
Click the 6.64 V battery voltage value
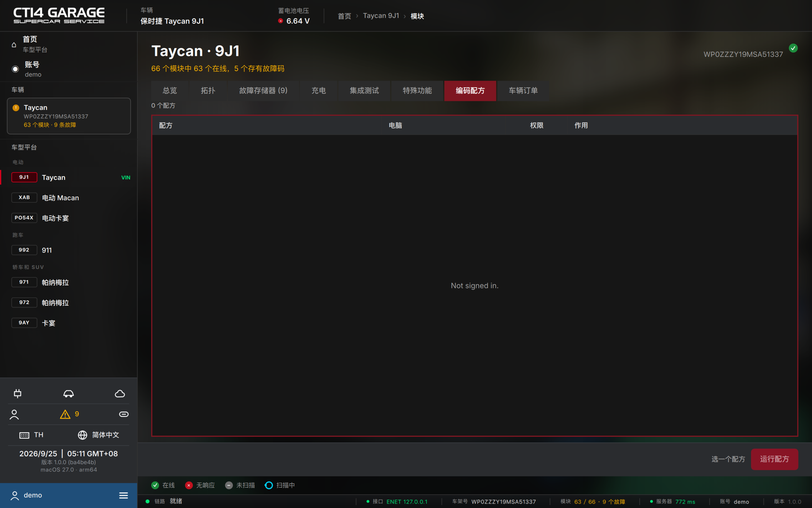(x=298, y=21)
